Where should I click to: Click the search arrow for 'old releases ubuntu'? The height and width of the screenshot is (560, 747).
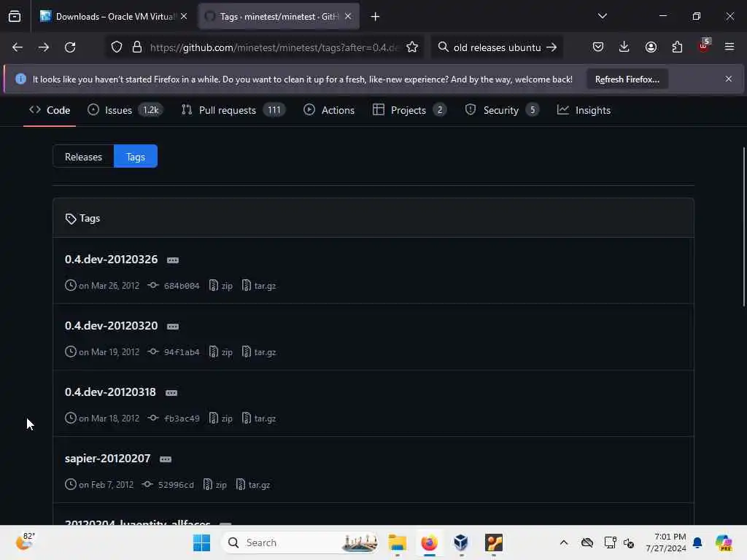click(551, 47)
